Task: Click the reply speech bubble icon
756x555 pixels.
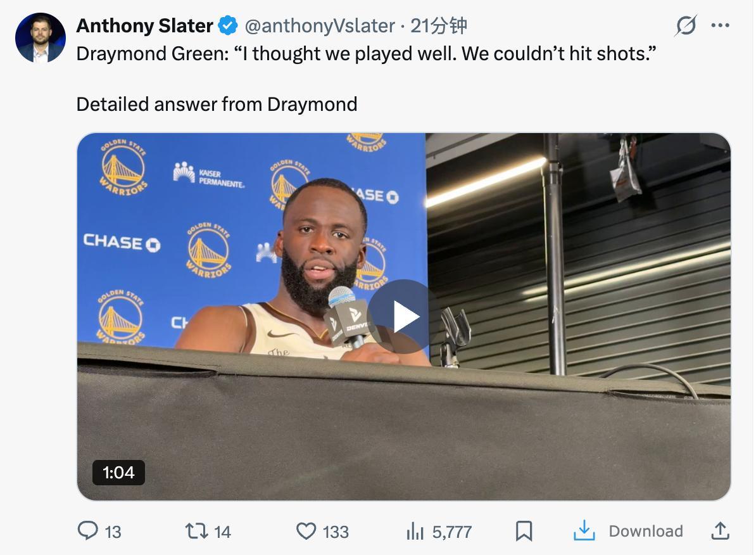Action: coord(88,530)
